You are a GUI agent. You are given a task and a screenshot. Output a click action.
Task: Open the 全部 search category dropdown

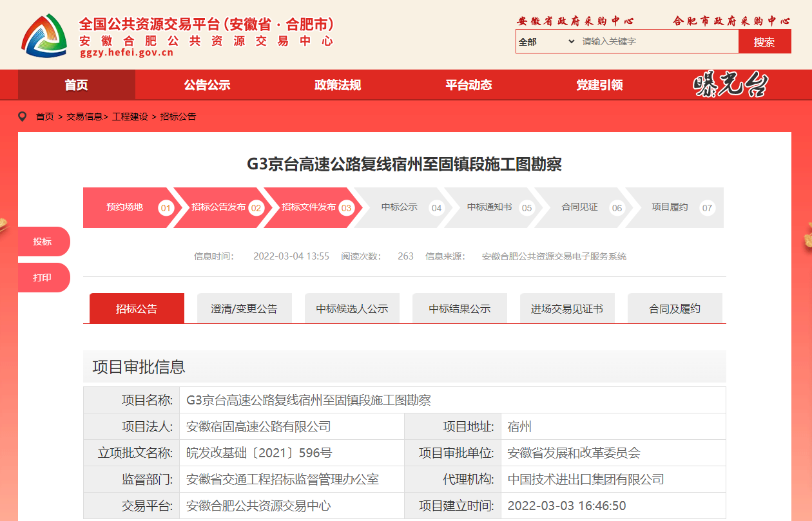[x=546, y=42]
